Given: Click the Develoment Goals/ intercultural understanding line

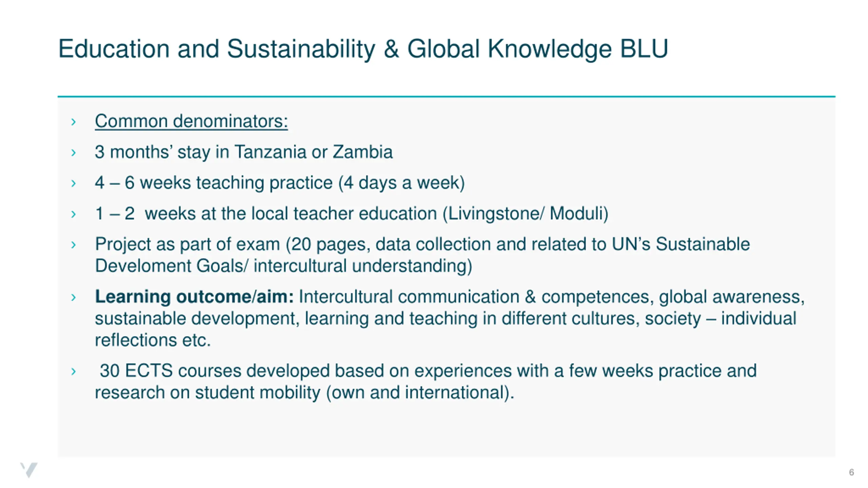Looking at the screenshot, I should point(283,266).
